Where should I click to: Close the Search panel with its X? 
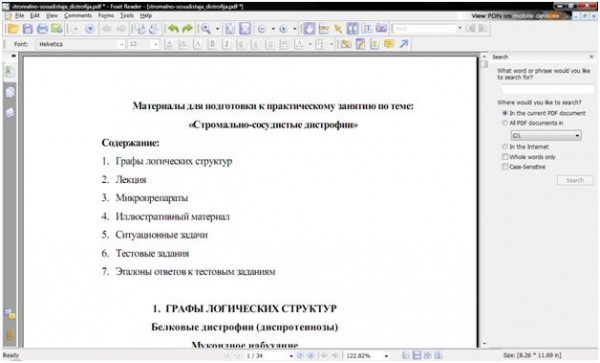[592, 57]
